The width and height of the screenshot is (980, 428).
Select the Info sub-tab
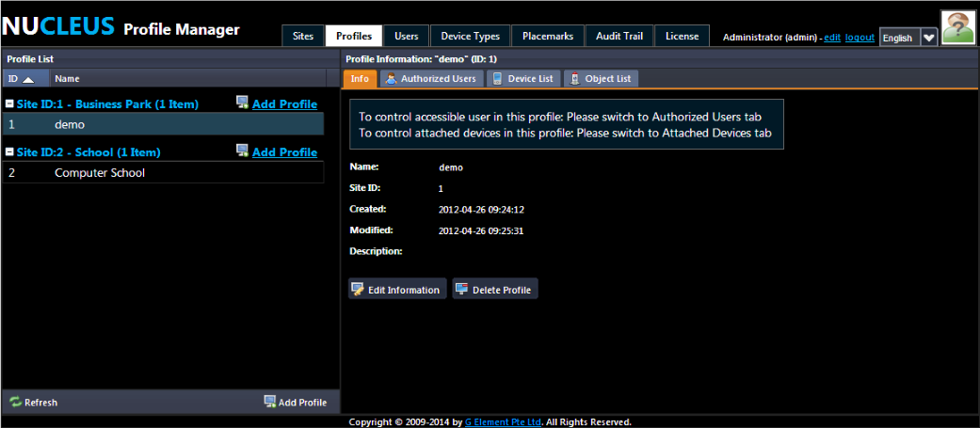pyautogui.click(x=360, y=79)
